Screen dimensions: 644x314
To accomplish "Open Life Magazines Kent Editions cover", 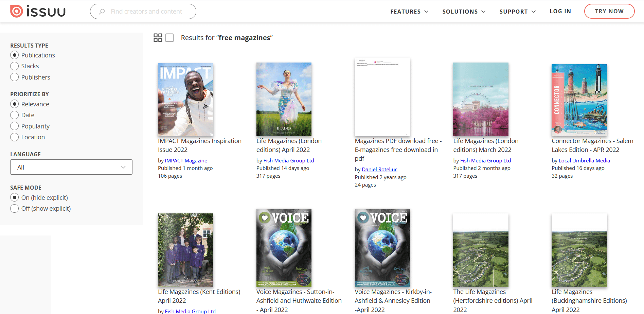I will [186, 250].
